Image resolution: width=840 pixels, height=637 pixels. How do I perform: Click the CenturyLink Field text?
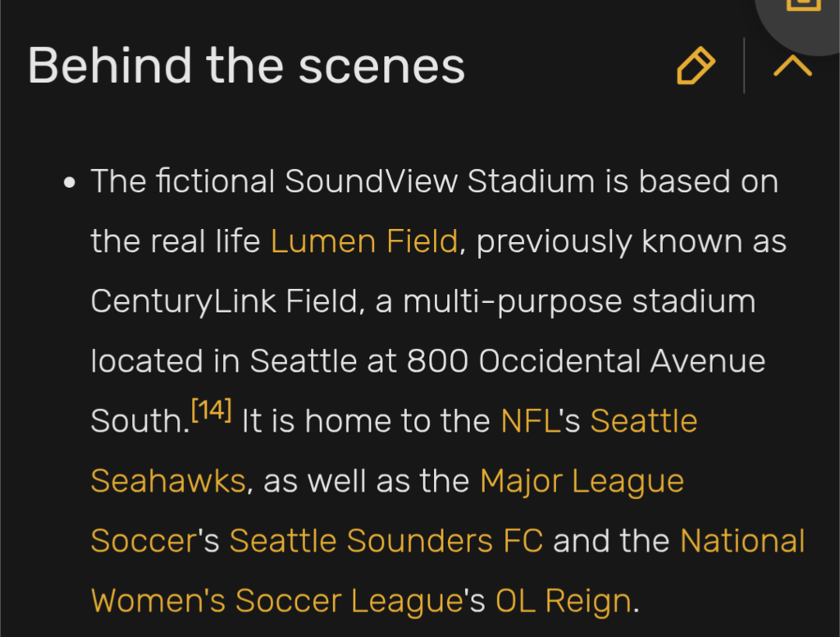pos(224,300)
